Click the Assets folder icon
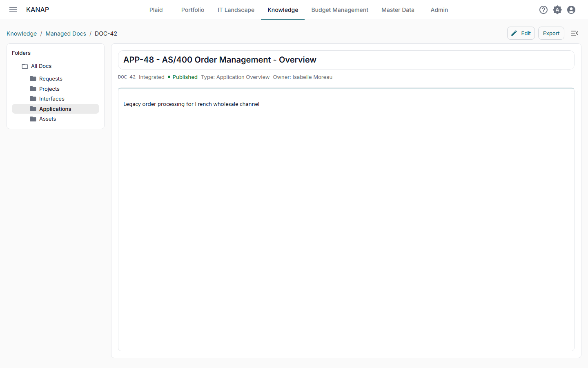This screenshot has height=368, width=588. (x=33, y=119)
